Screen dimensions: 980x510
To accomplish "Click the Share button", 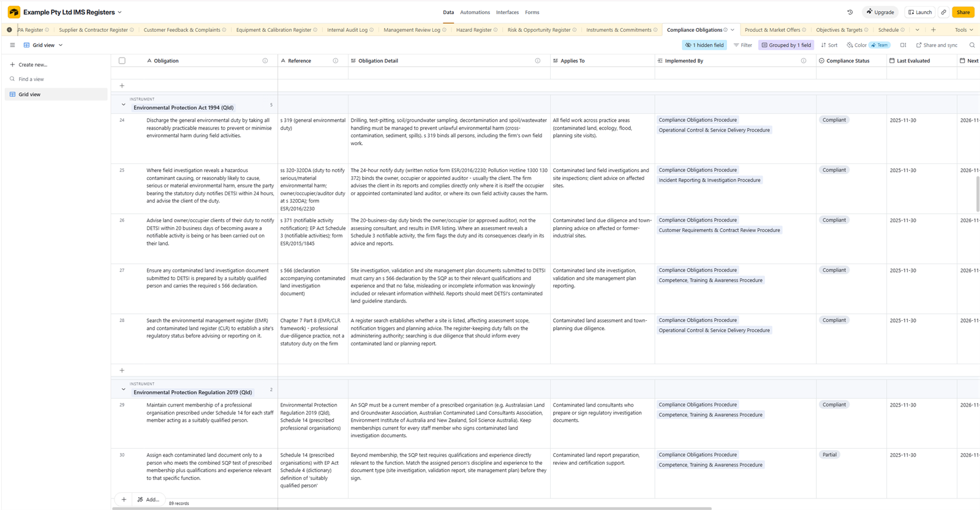I will [963, 12].
